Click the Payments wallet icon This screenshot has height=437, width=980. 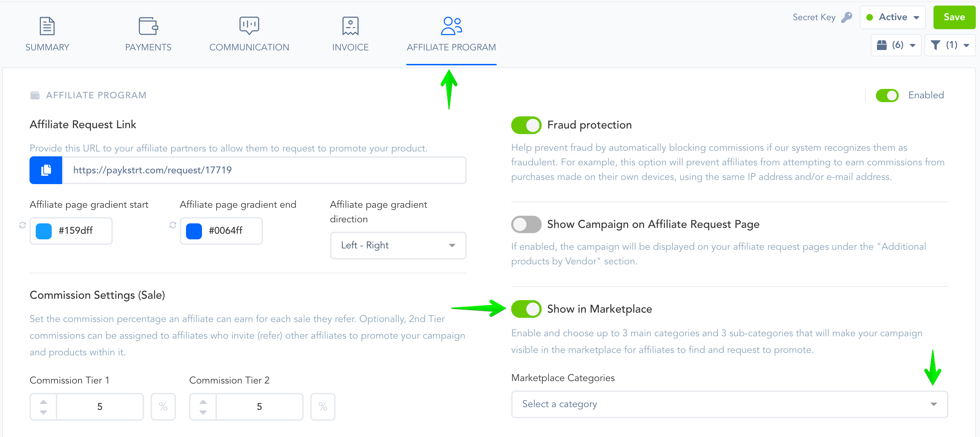[x=148, y=25]
